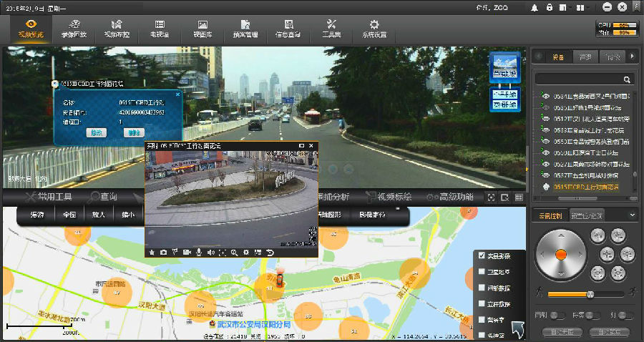Click the 全图 full map button
644x342 pixels.
pos(69,215)
